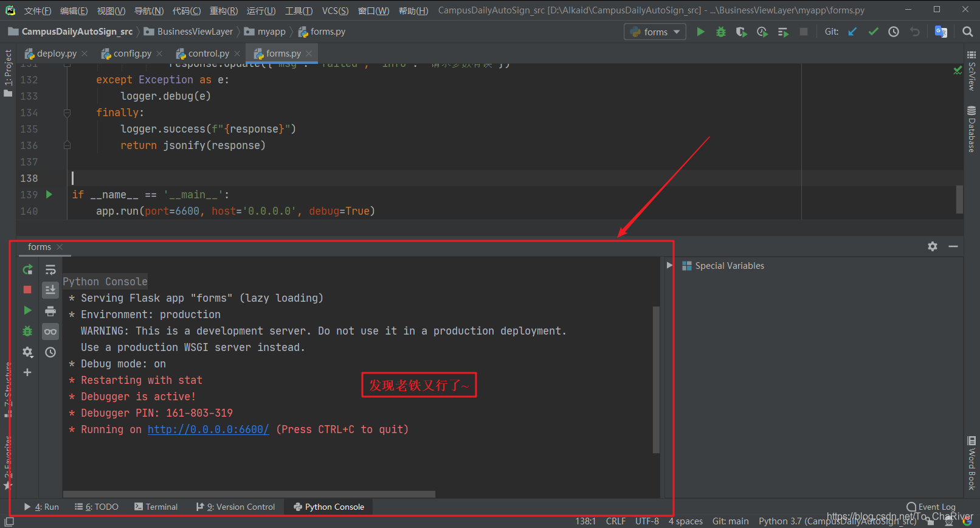This screenshot has width=980, height=528.
Task: Open the forms run configuration dropdown
Action: click(655, 32)
